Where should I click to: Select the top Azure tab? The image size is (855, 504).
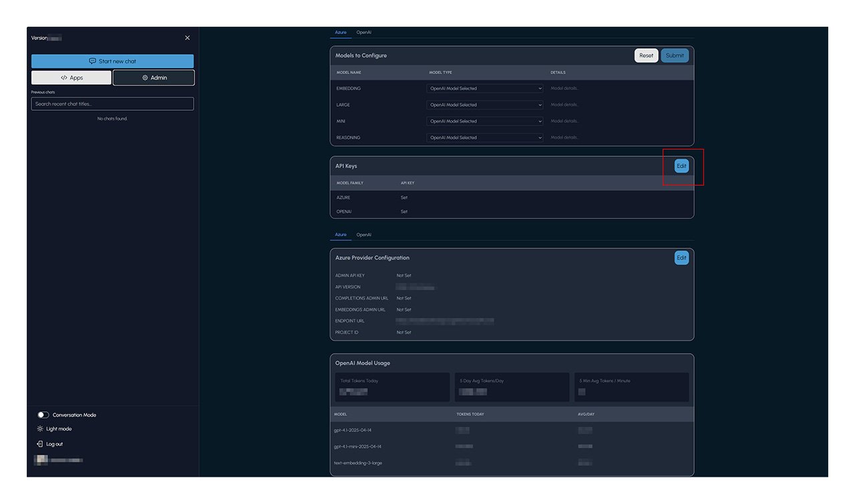341,32
